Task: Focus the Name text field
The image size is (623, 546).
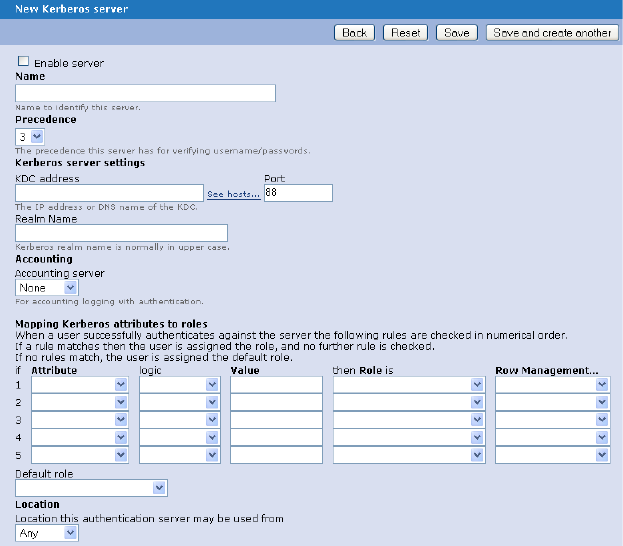Action: (145, 93)
